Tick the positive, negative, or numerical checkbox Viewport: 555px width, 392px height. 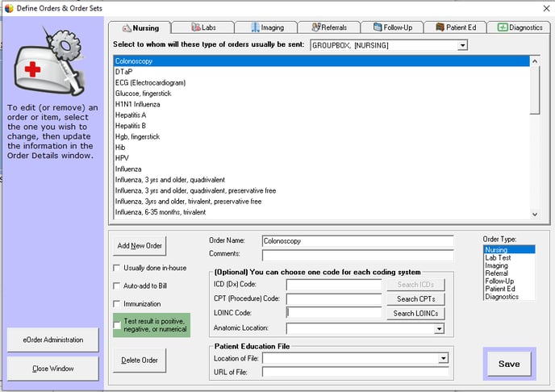click(118, 325)
